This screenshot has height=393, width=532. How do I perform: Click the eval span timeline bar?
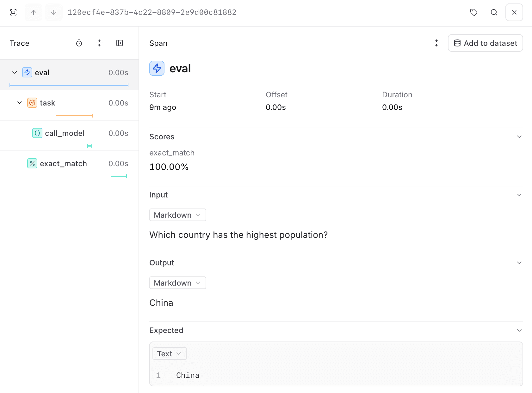69,85
